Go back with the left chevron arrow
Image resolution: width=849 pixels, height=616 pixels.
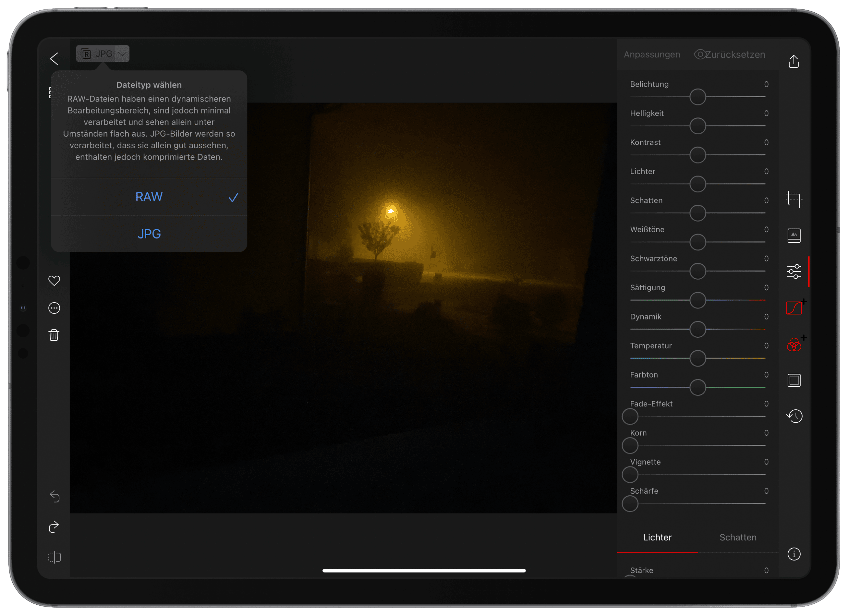[x=54, y=59]
